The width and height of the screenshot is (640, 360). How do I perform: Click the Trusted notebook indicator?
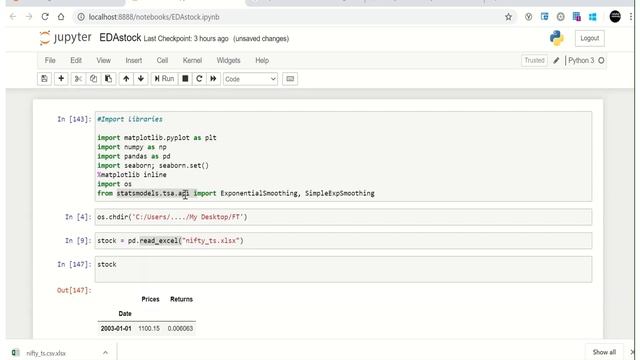534,60
